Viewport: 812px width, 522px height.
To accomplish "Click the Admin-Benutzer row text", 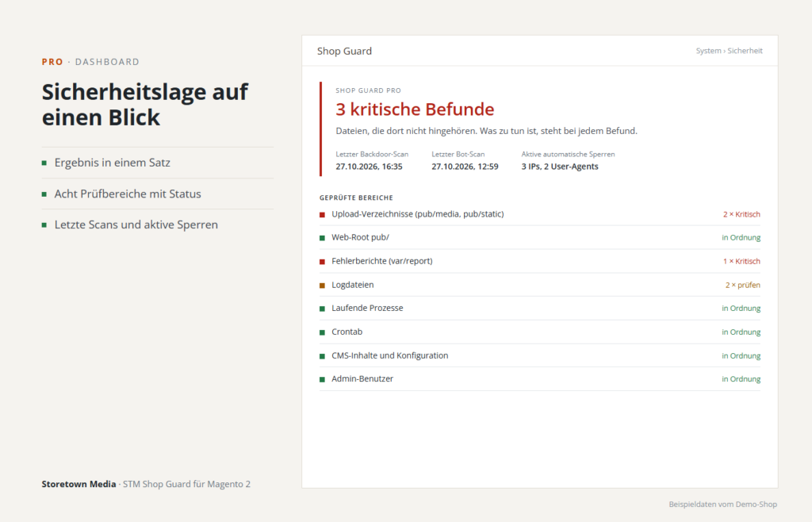I will tap(362, 378).
